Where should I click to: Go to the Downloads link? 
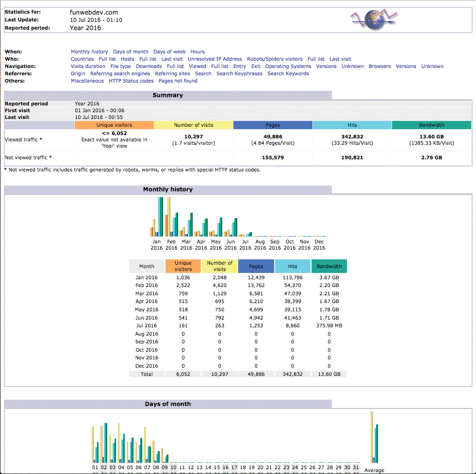click(x=148, y=67)
